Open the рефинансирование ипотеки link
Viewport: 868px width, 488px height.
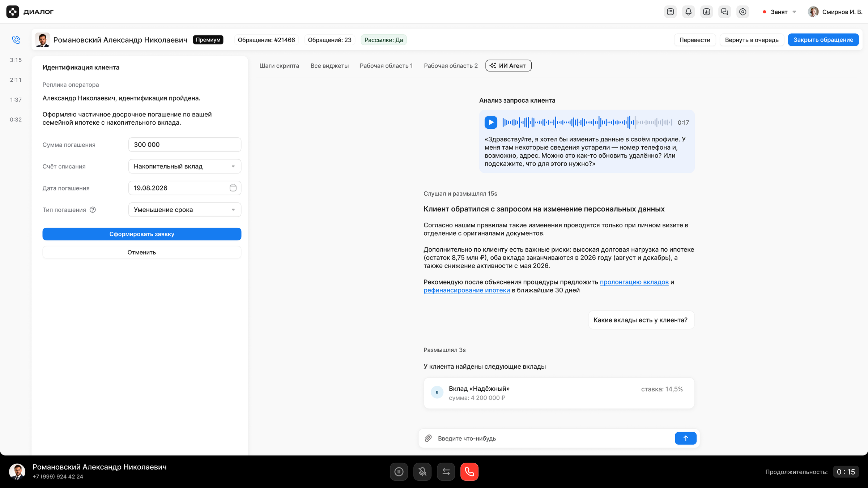(x=467, y=290)
